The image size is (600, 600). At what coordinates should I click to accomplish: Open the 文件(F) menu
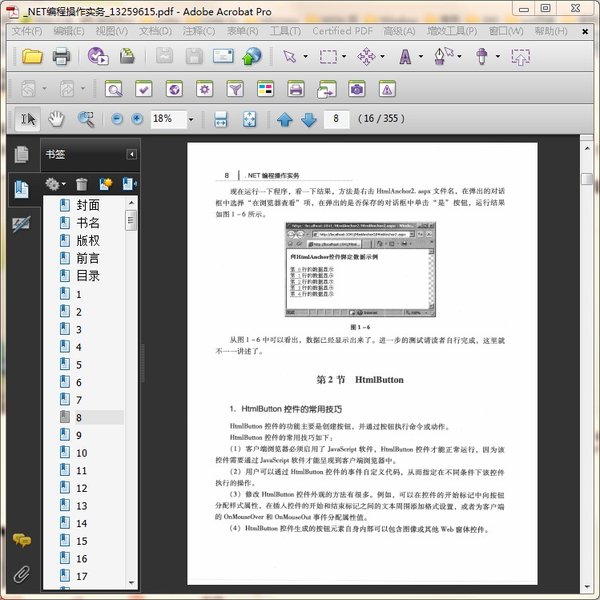point(29,31)
